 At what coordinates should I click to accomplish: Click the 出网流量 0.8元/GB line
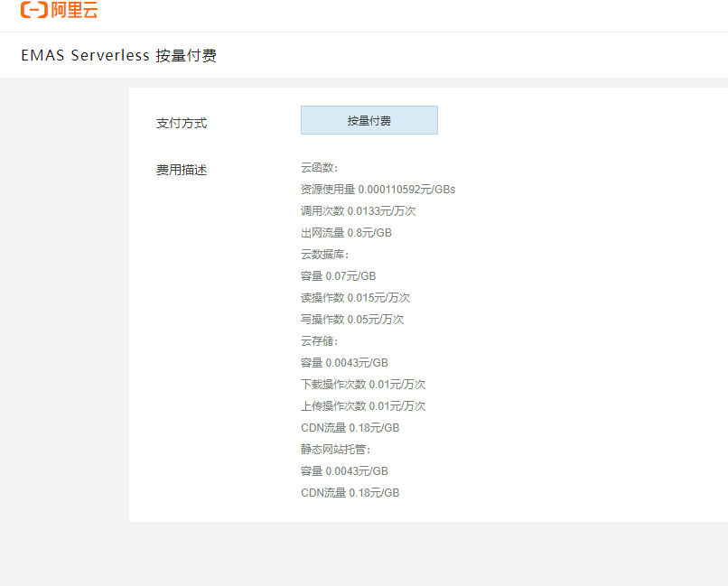(346, 232)
